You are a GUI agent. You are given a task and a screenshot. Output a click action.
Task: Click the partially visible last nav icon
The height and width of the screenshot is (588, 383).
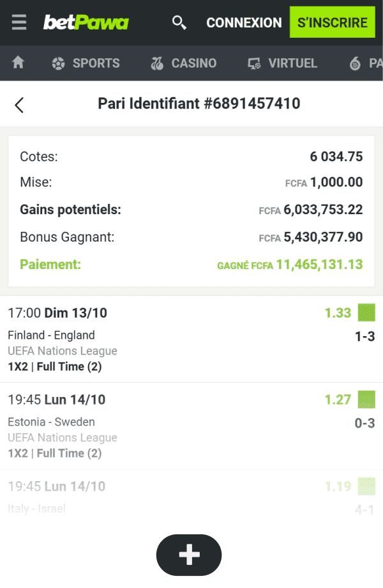[356, 63]
